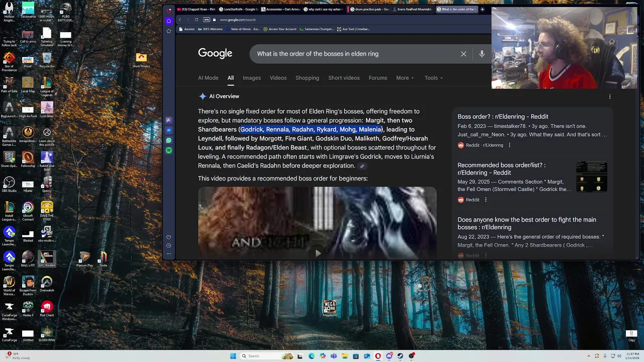Open the Escape From Duckov shortcut
The image size is (644, 362).
pyautogui.click(x=28, y=286)
